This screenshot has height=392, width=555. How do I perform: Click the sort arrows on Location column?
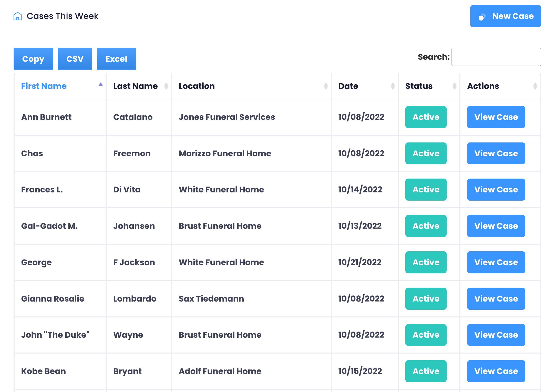(x=326, y=86)
